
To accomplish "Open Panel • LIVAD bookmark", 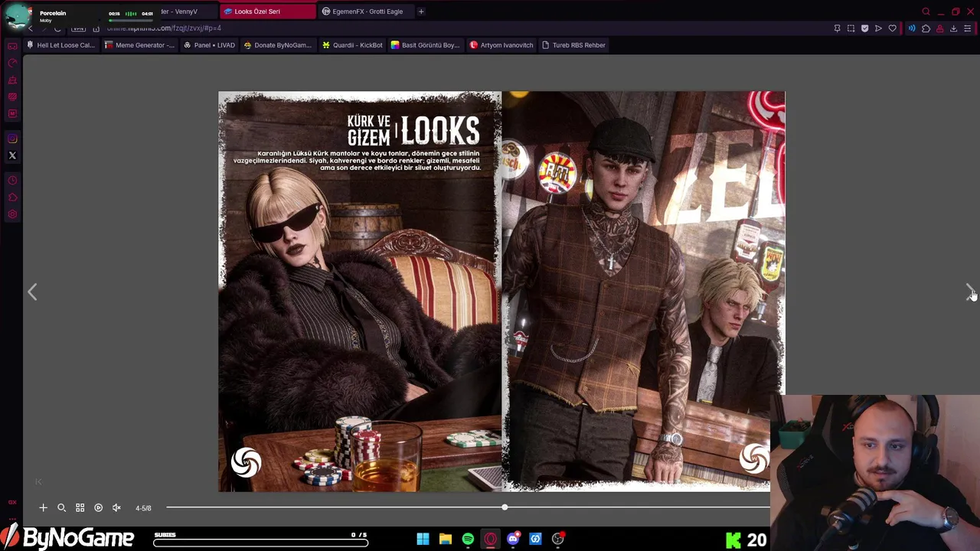I will tap(209, 45).
